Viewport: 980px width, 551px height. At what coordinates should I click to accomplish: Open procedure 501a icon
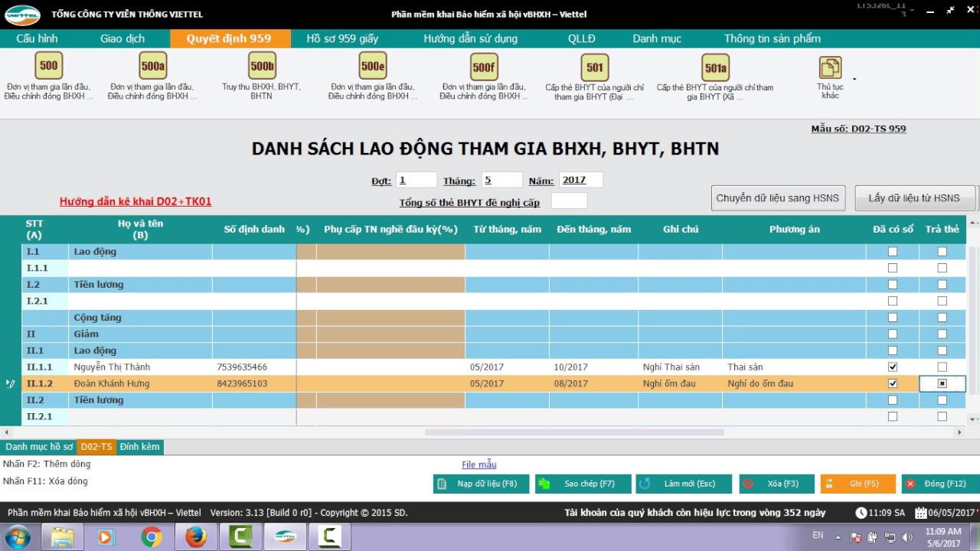click(715, 67)
